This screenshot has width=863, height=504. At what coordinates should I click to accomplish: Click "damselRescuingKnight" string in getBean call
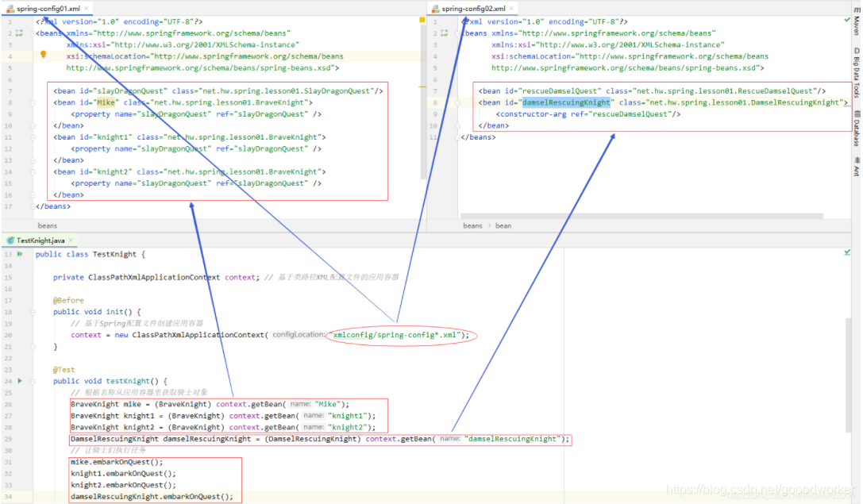click(x=512, y=439)
